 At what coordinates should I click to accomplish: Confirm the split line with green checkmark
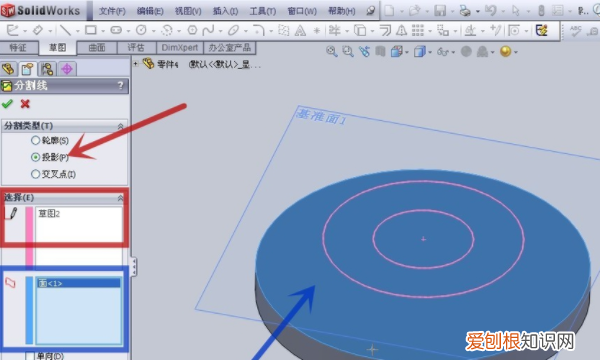coord(7,104)
